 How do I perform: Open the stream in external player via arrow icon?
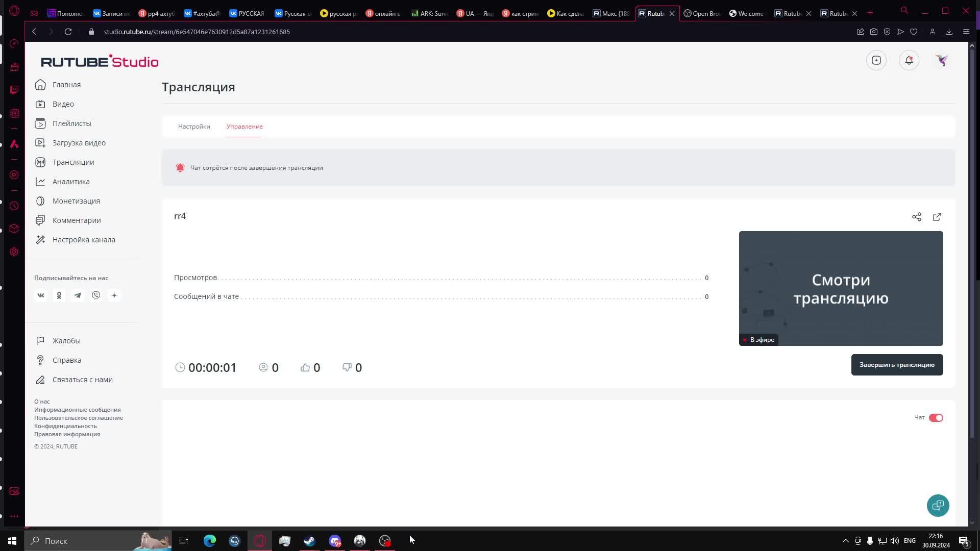coord(937,217)
